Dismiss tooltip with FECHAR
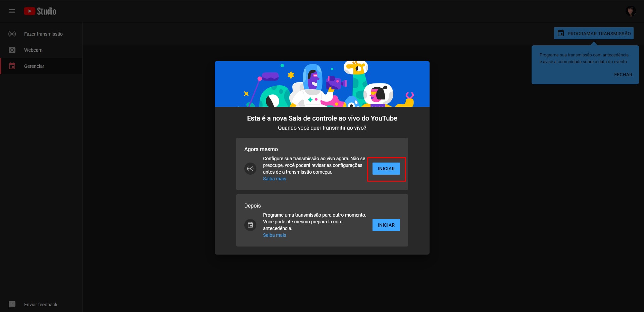 (x=623, y=75)
